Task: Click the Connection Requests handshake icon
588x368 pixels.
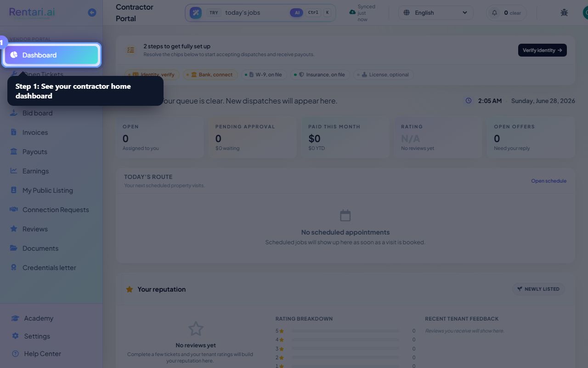Action: [x=14, y=209]
